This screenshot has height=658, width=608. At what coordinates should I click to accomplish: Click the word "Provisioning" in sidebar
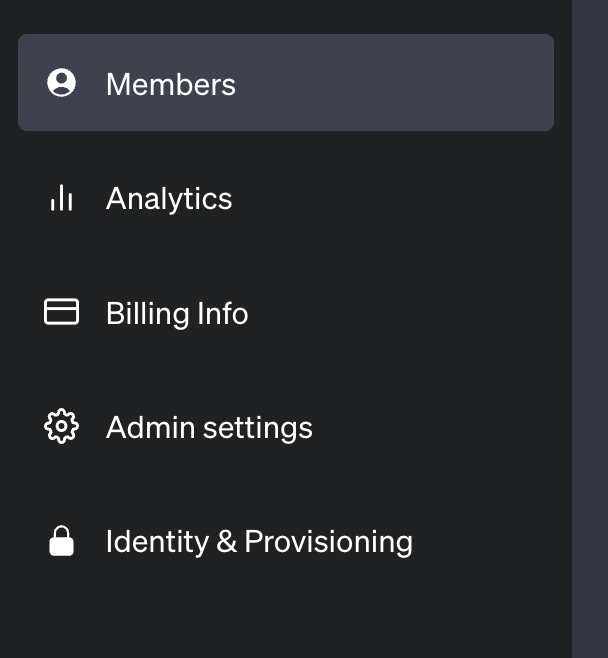pos(329,542)
